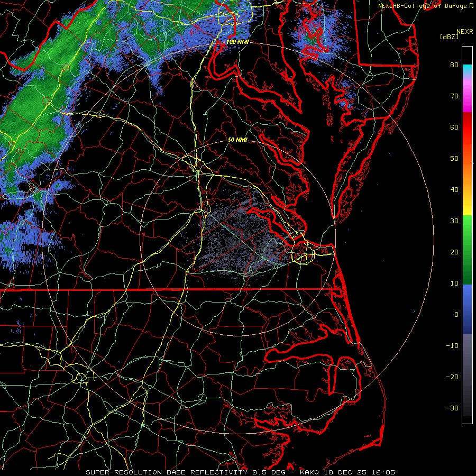Click the "[dBZ]" unit label
Screen dimensions: 476x476
[x=449, y=37]
